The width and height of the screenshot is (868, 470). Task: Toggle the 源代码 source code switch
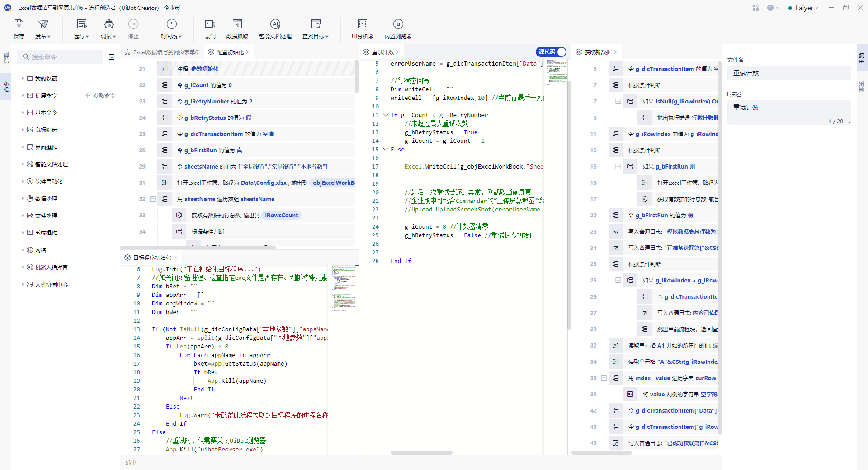pos(551,52)
